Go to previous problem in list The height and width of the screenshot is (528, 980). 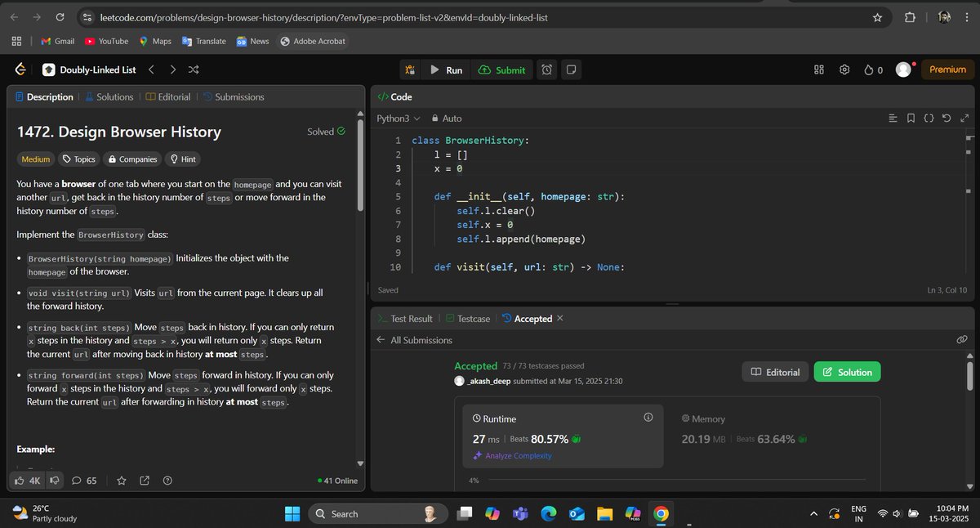(152, 70)
